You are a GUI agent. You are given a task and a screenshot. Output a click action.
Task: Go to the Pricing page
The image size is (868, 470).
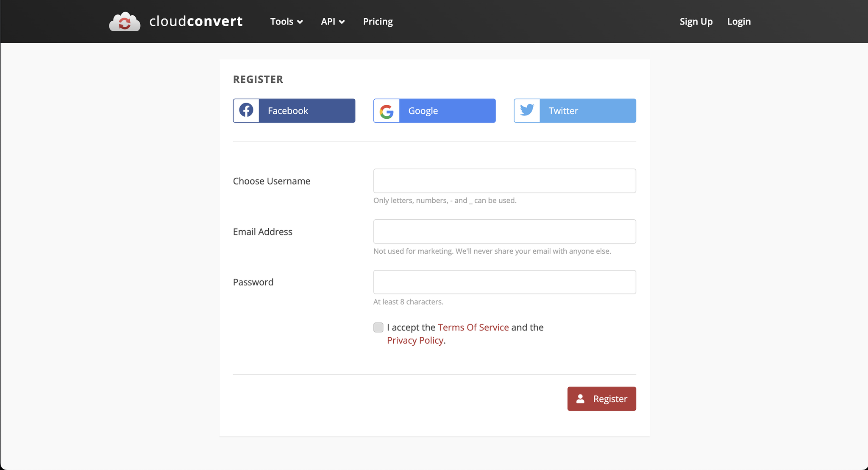pyautogui.click(x=378, y=22)
